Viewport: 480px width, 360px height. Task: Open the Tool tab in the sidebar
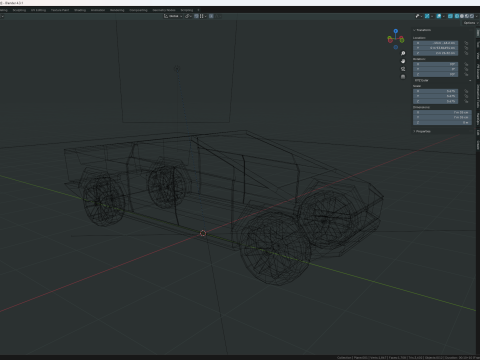(478, 44)
